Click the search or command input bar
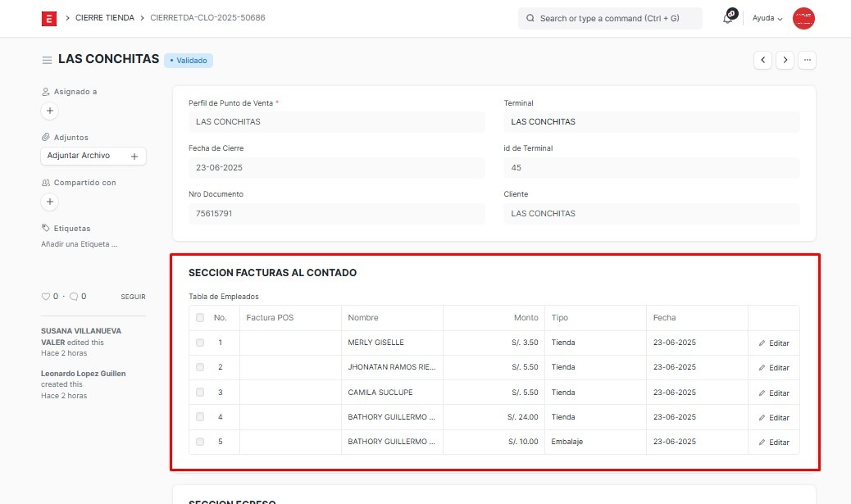Viewport: 851px width, 504px height. tap(610, 18)
